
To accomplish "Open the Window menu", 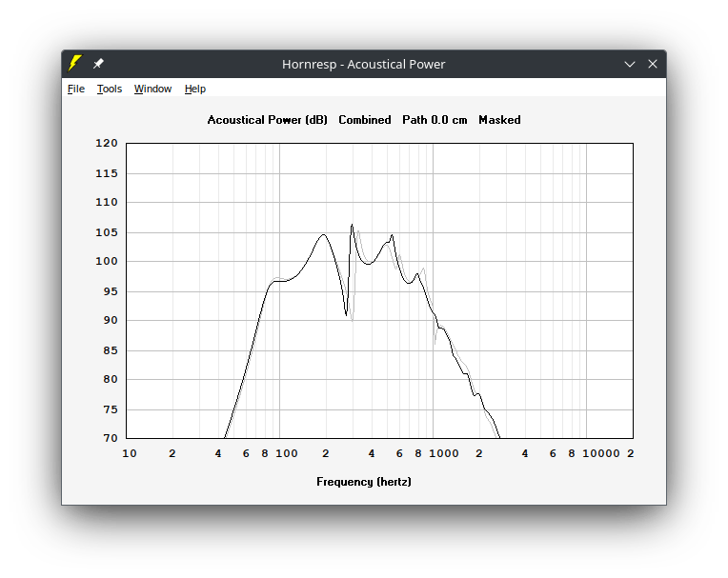I will tap(152, 89).
